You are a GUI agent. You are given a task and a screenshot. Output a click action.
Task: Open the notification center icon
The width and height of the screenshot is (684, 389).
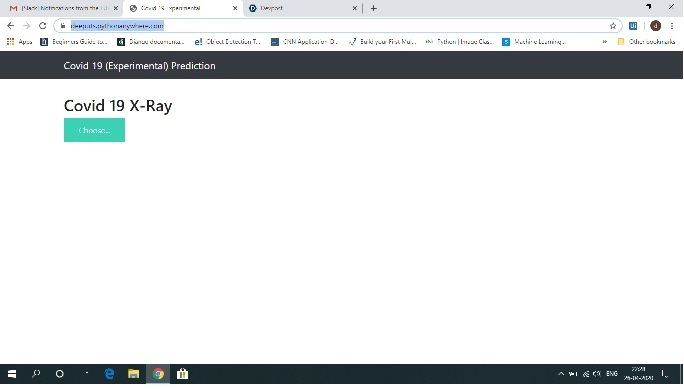[x=664, y=374]
